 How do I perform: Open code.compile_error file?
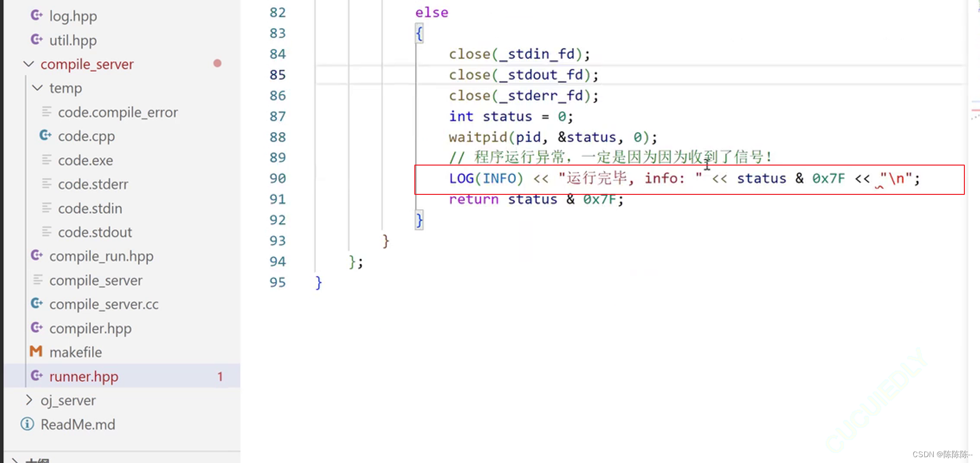(x=118, y=112)
